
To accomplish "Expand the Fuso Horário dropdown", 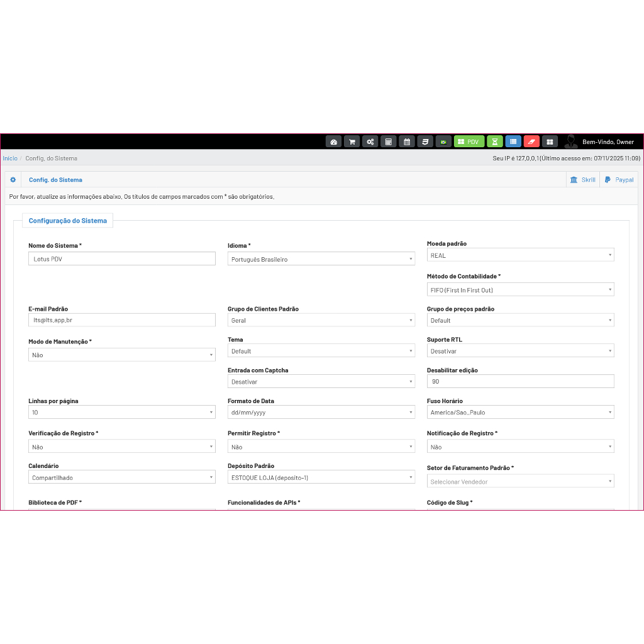I will pos(520,413).
